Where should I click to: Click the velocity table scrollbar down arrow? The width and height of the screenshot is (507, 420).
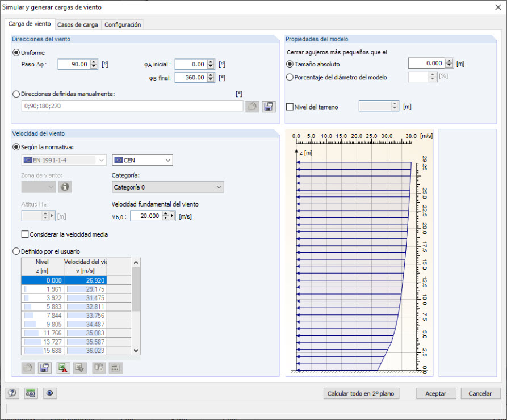136,351
